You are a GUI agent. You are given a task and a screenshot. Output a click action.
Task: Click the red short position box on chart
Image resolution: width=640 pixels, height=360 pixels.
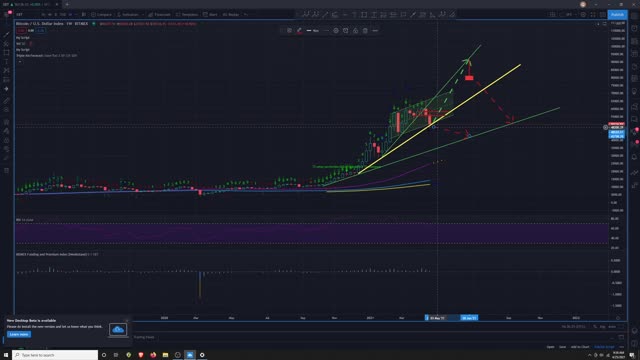(x=469, y=78)
